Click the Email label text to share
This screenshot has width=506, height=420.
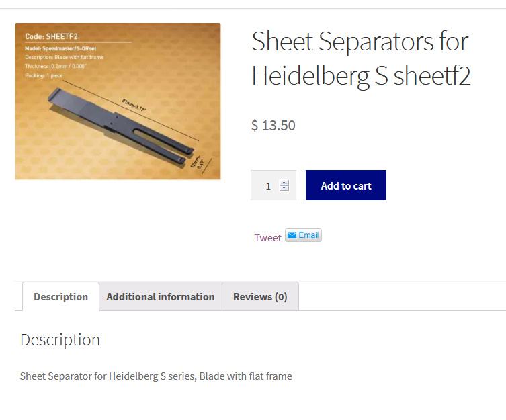click(308, 235)
